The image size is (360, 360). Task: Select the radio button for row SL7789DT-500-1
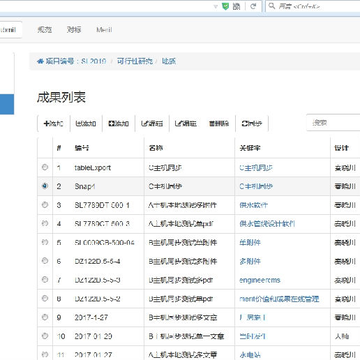[45, 205]
